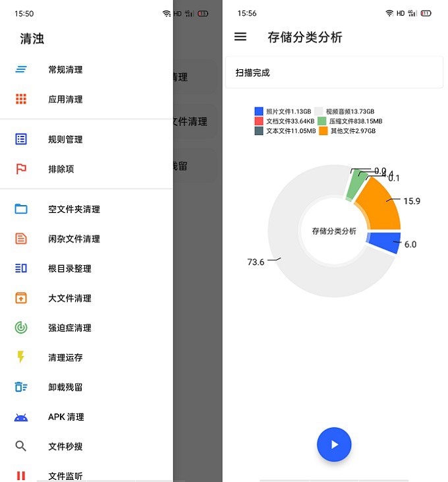Click the 卸载残留 trash icon
This screenshot has width=448, height=482.
click(21, 386)
